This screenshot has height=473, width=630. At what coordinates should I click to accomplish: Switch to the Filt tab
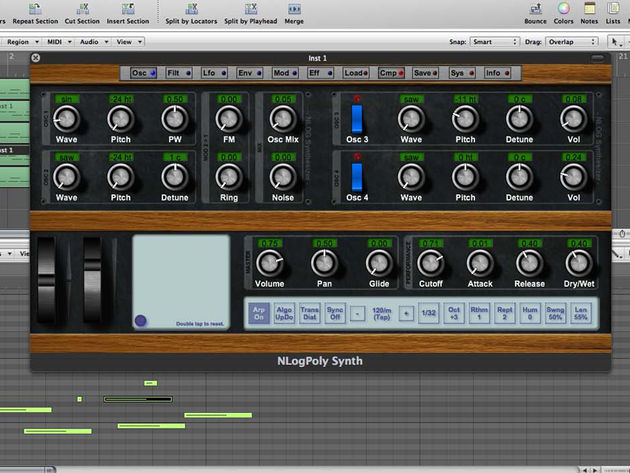(x=179, y=73)
